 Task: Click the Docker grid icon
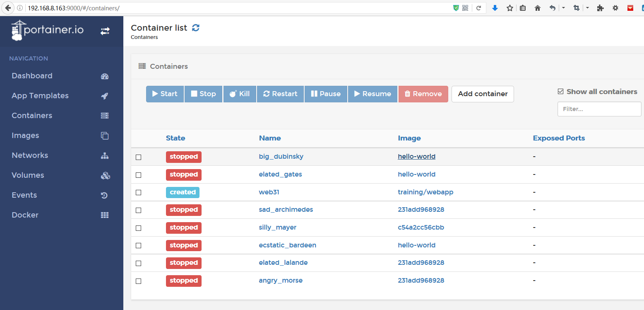point(105,215)
